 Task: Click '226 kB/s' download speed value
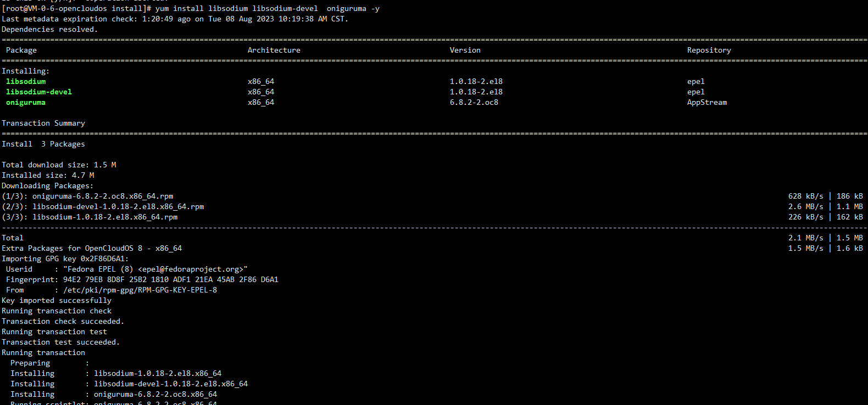tap(806, 217)
